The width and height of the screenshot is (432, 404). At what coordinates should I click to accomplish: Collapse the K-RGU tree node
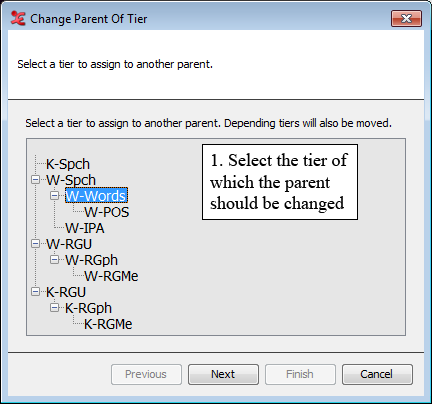pyautogui.click(x=35, y=292)
